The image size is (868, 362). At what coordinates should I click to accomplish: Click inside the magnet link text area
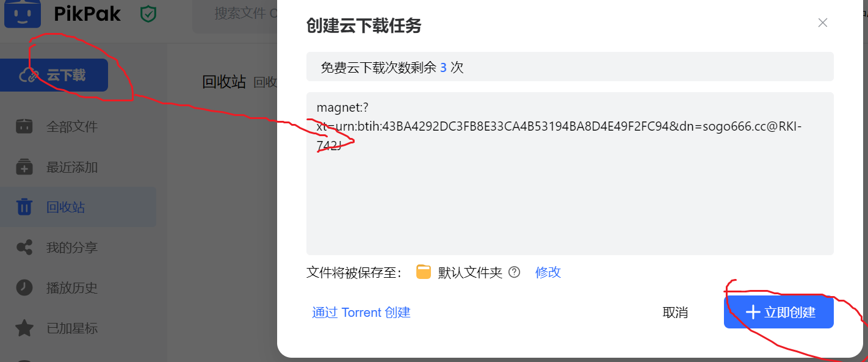(570, 173)
